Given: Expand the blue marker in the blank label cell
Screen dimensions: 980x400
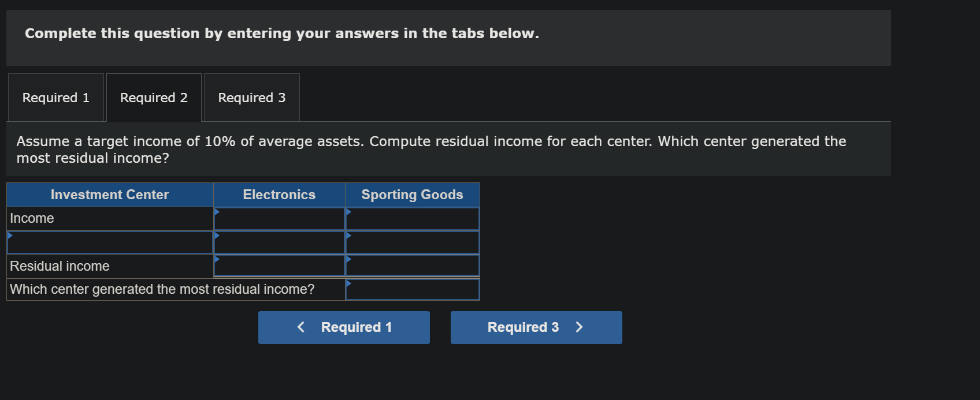Looking at the screenshot, I should coord(9,235).
